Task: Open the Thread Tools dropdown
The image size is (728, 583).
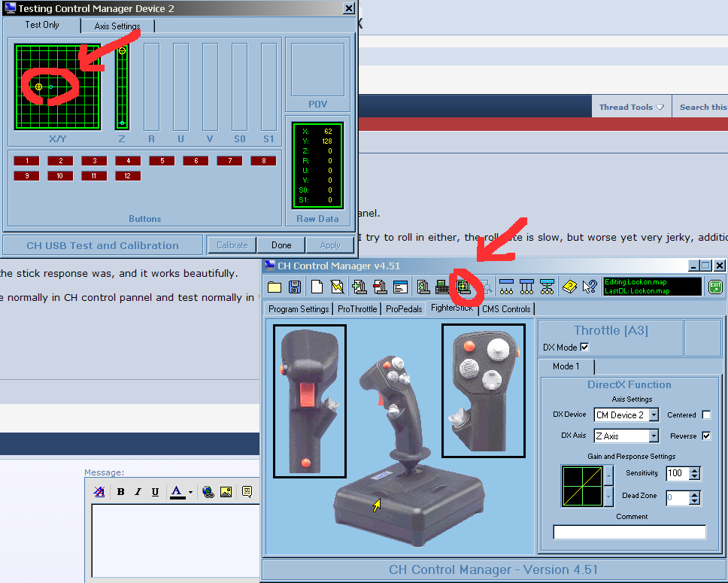Action: (x=632, y=107)
